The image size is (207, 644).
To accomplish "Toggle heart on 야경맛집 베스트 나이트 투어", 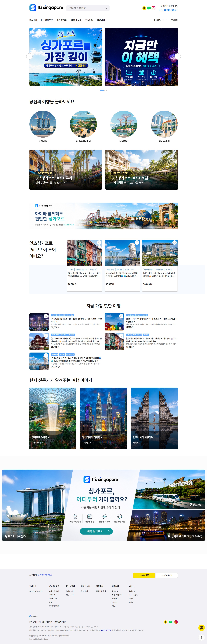I will 46,316.
